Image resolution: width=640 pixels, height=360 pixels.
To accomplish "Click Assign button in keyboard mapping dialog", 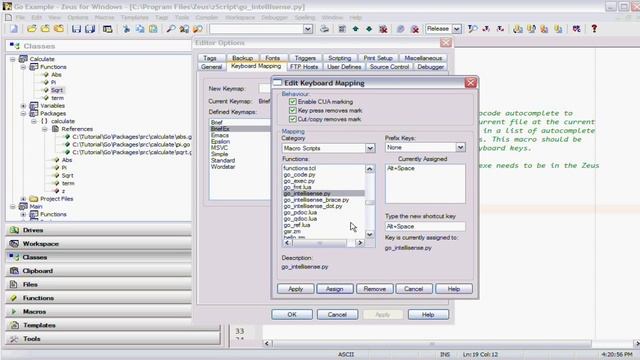I will click(335, 289).
